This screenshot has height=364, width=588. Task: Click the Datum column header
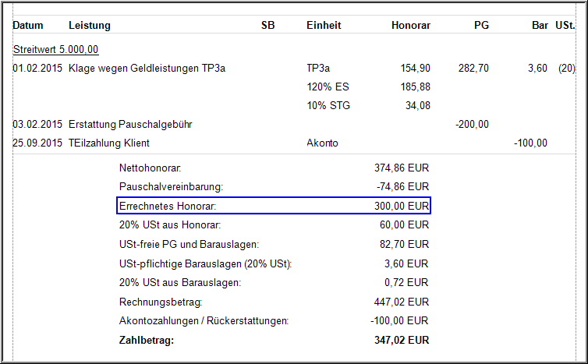(28, 26)
